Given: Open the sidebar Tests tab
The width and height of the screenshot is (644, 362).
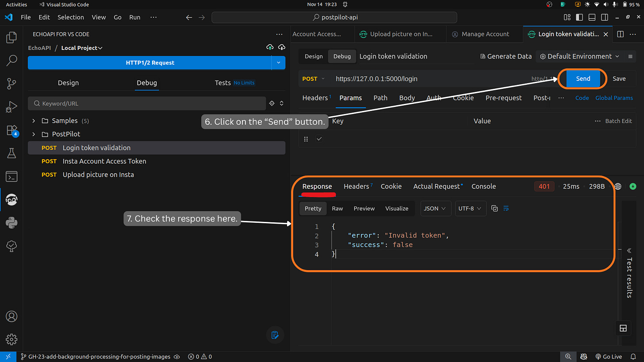Looking at the screenshot, I should click(222, 83).
